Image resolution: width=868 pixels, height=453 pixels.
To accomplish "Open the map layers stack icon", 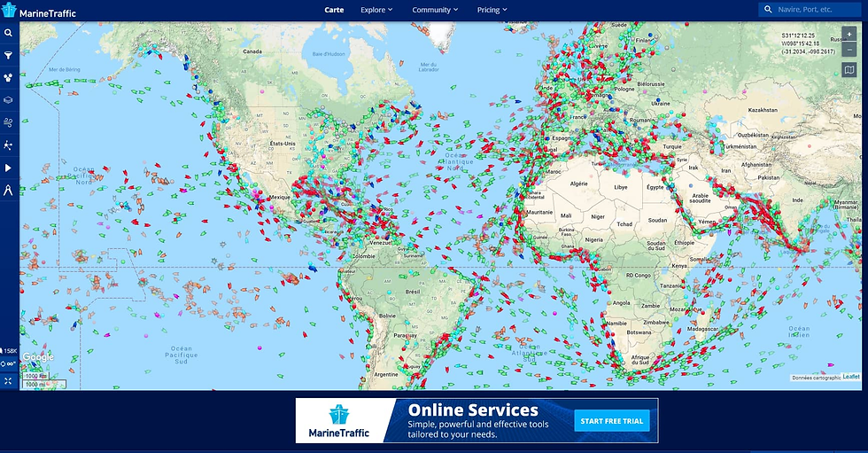I will coord(8,100).
